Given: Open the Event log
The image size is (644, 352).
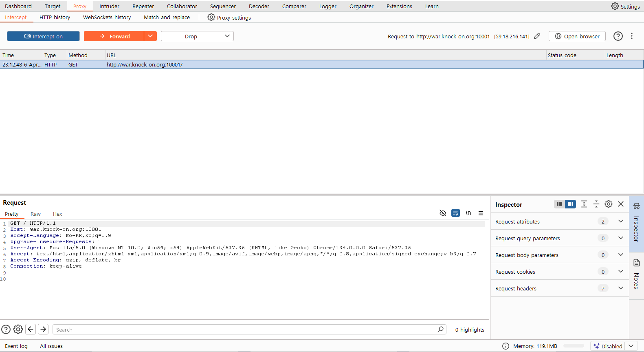Looking at the screenshot, I should point(16,346).
